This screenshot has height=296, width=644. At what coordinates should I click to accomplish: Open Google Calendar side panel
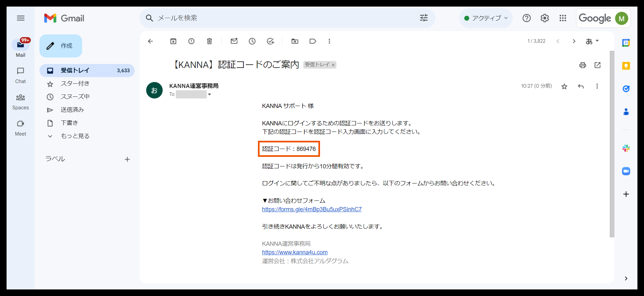point(626,43)
